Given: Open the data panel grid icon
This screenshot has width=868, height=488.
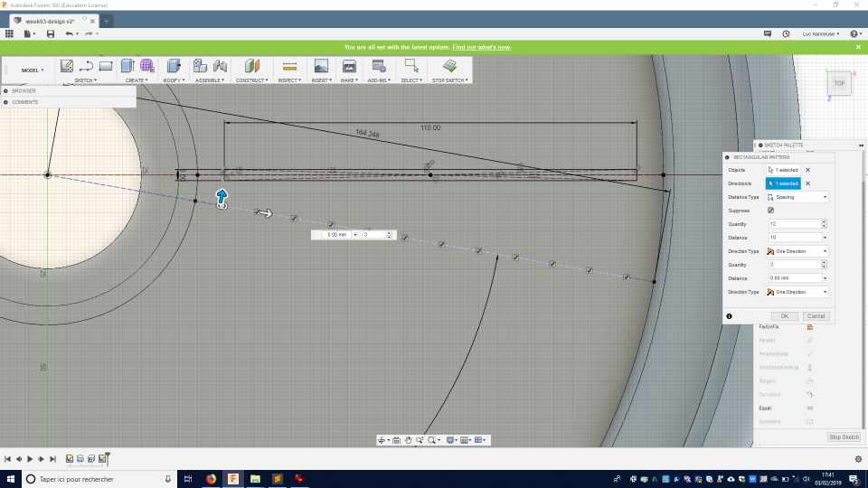Looking at the screenshot, I should 9,33.
